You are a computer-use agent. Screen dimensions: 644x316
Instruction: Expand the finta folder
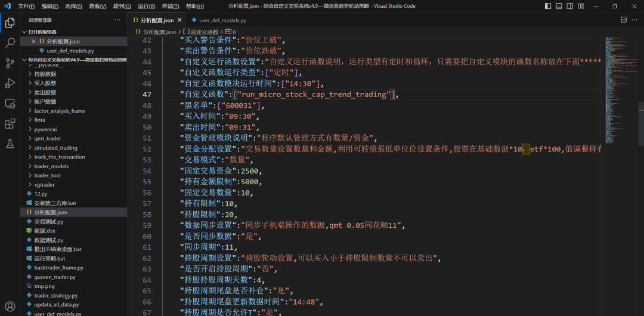click(x=74, y=120)
